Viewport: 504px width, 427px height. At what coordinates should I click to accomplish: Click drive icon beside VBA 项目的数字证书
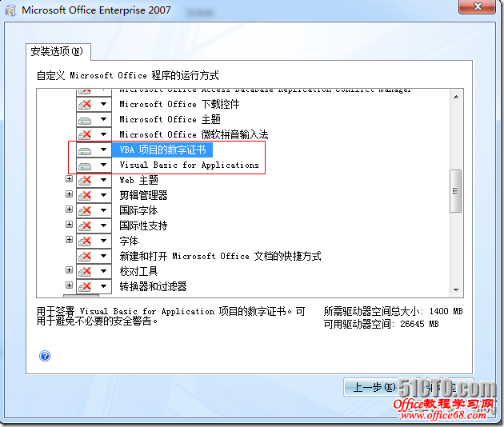(85, 150)
